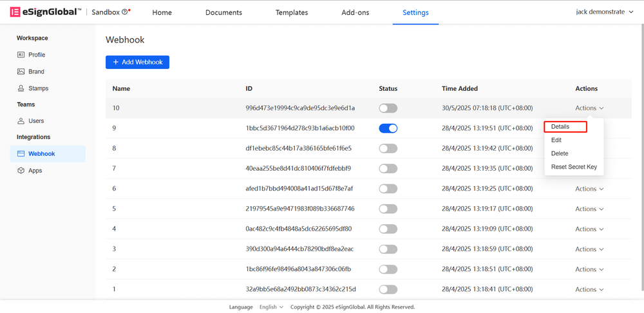Enable the status toggle for webhook 10
The height and width of the screenshot is (313, 644).
click(388, 108)
